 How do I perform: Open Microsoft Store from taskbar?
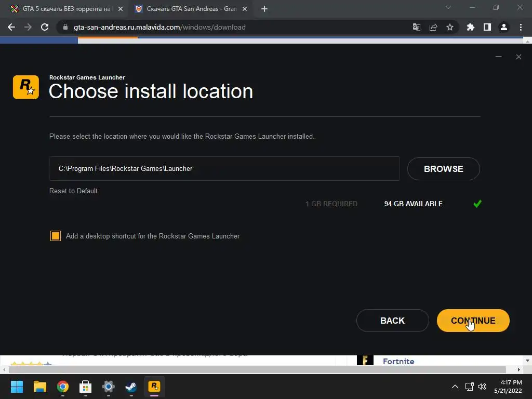(x=86, y=387)
